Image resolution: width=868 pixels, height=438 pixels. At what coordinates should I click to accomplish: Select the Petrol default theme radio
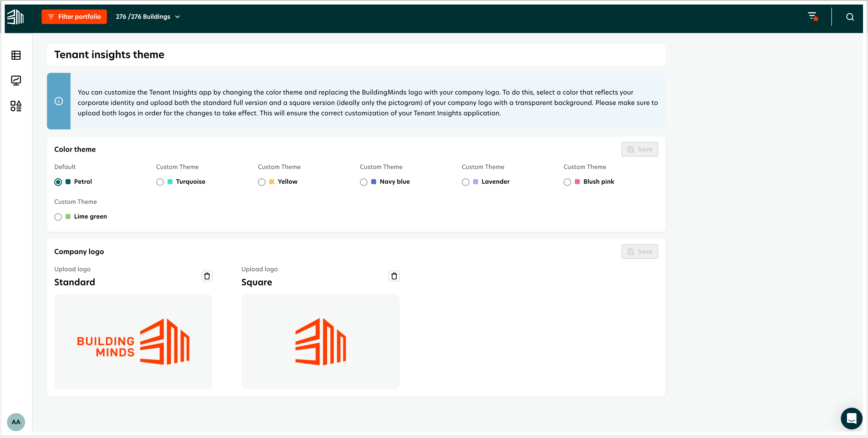click(x=58, y=182)
